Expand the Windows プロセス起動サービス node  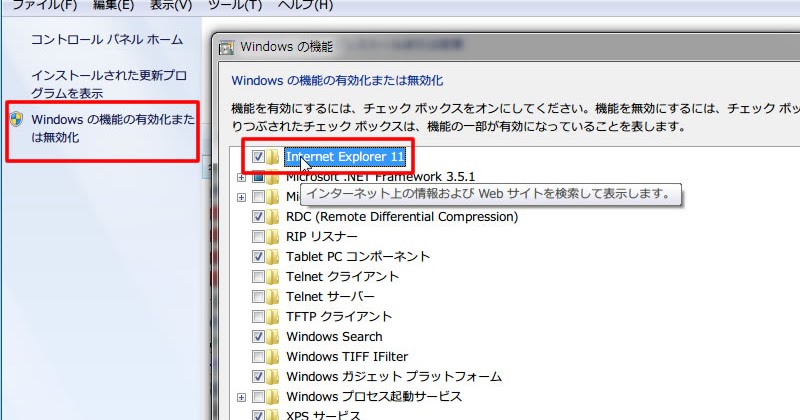click(x=241, y=397)
